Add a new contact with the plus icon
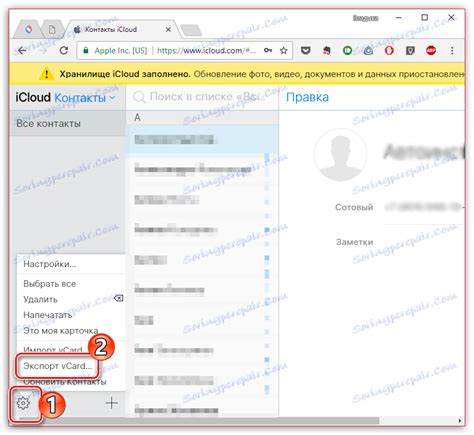The height and width of the screenshot is (435, 474). coord(111,403)
